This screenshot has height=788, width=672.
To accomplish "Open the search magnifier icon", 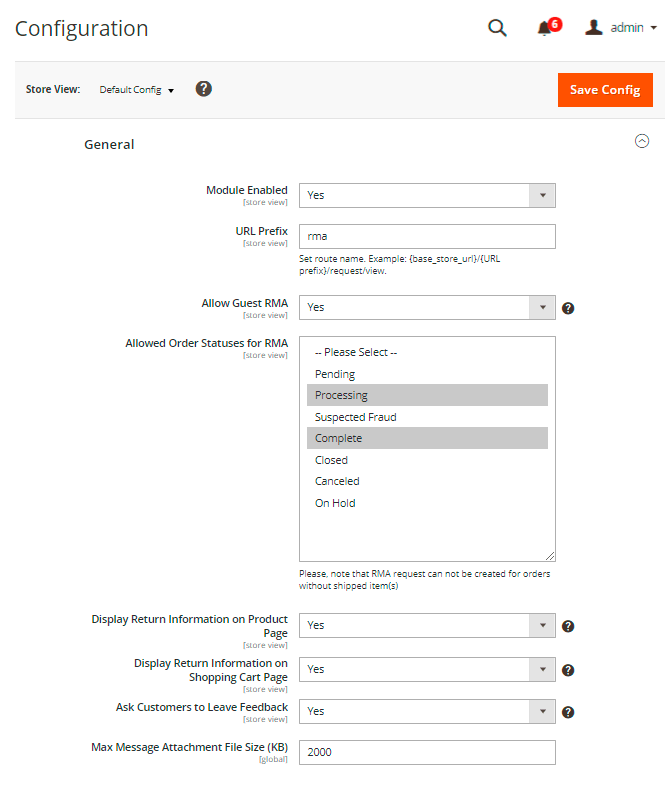I will [x=497, y=28].
